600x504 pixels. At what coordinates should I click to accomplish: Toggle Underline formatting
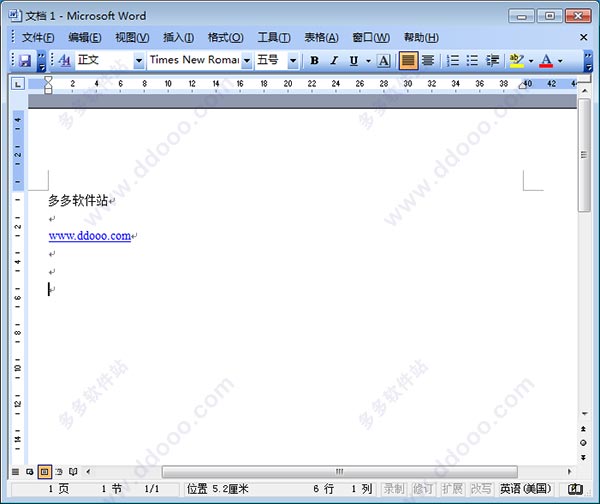click(354, 60)
